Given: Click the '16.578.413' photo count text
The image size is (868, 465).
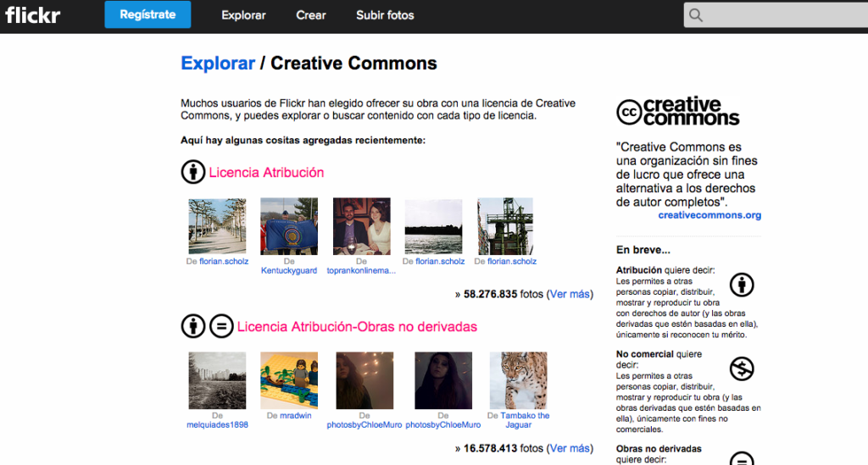Looking at the screenshot, I should [x=491, y=448].
